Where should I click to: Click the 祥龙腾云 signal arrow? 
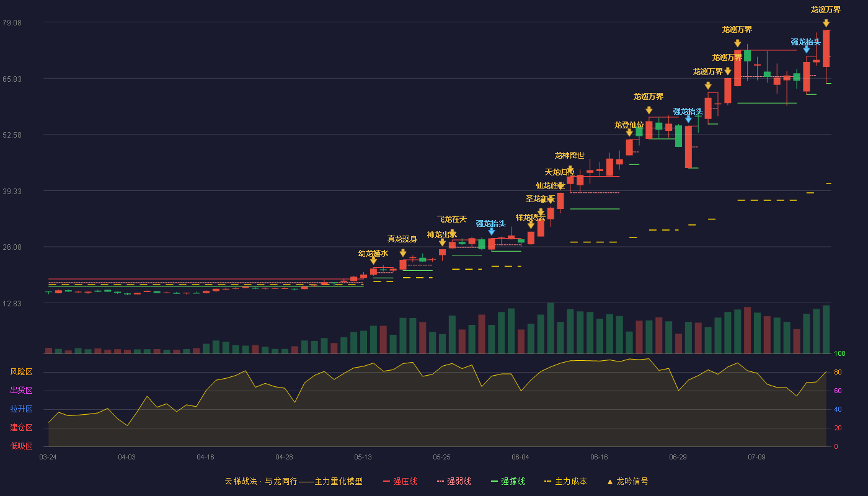tap(531, 225)
